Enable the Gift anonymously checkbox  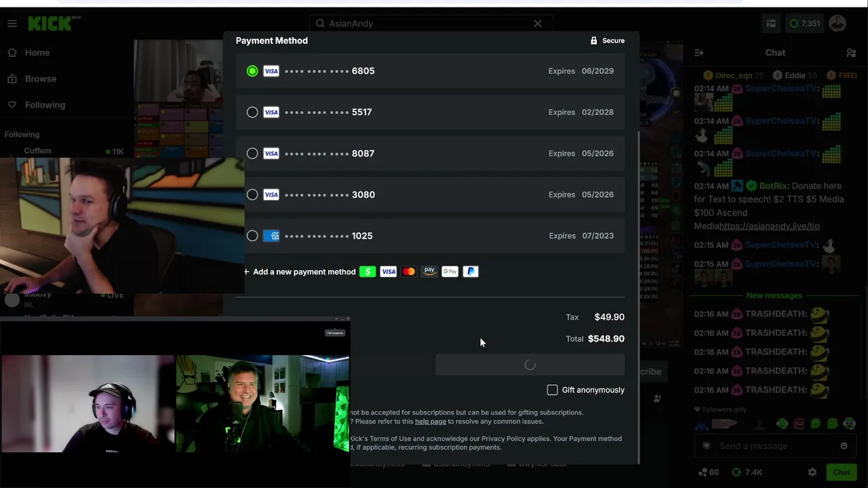553,390
